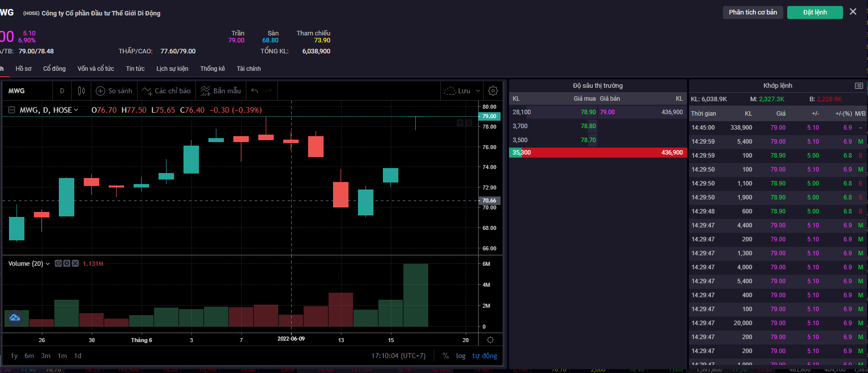This screenshot has width=868, height=373.
Task: Open chart settings gear icon
Action: [x=493, y=91]
